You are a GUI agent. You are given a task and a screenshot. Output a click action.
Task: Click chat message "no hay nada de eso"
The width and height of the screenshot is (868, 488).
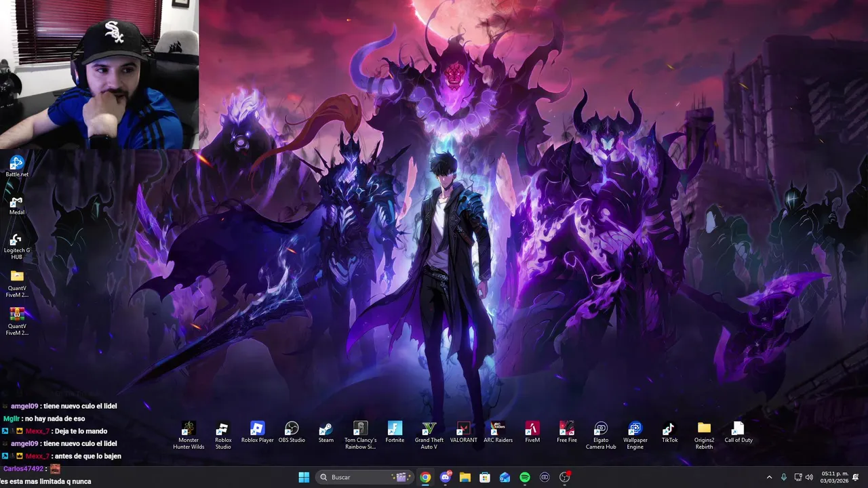(x=55, y=419)
